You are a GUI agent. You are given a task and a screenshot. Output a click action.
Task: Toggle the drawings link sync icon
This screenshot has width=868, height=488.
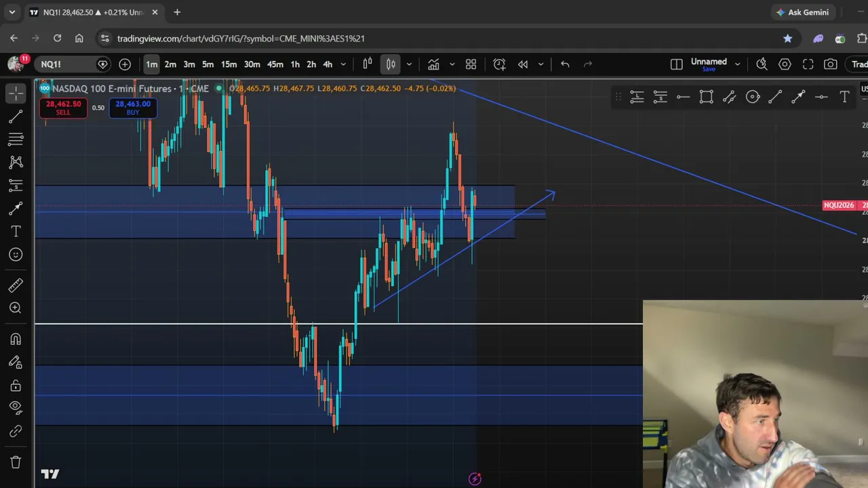16,431
